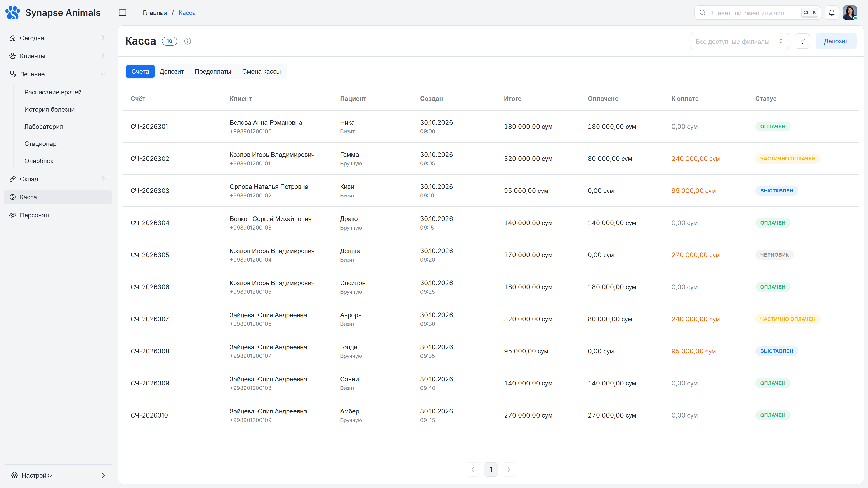868x488 pixels.
Task: Select the Счета tab
Action: (x=140, y=72)
